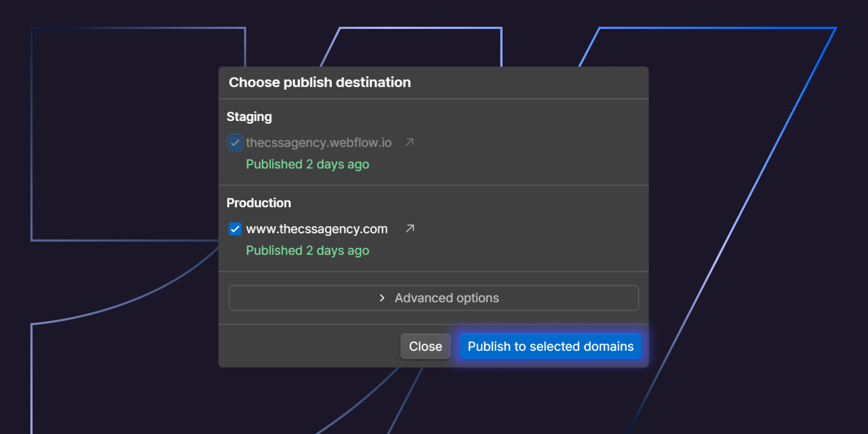Click the arrow icon beside the staging domain
The height and width of the screenshot is (434, 868).
point(409,142)
